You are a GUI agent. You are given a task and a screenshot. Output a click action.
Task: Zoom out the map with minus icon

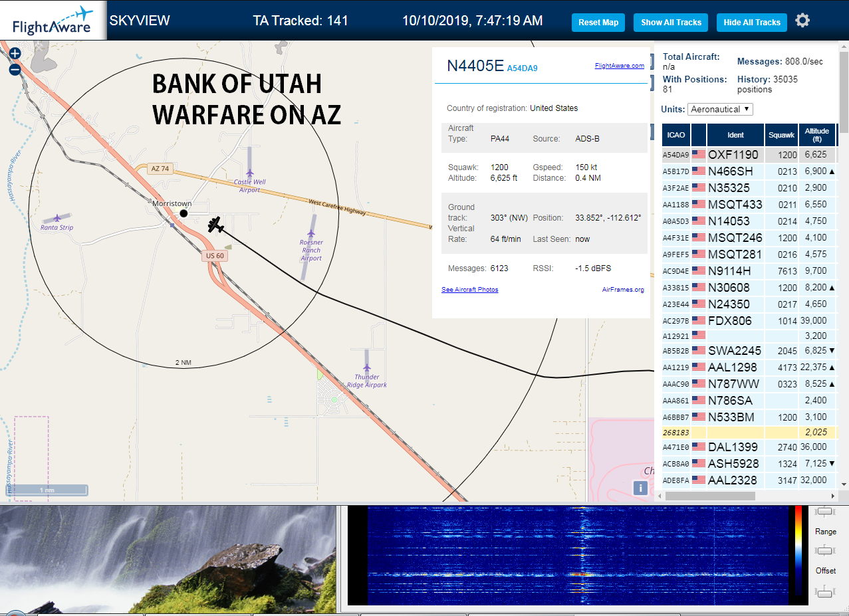click(15, 68)
